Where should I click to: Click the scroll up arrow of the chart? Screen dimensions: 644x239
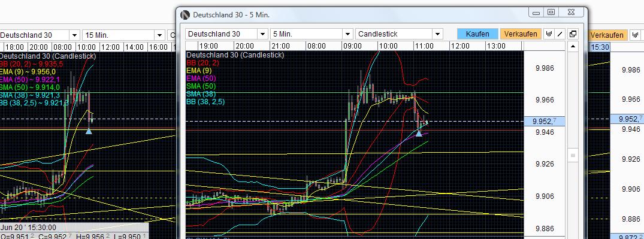(x=573, y=46)
